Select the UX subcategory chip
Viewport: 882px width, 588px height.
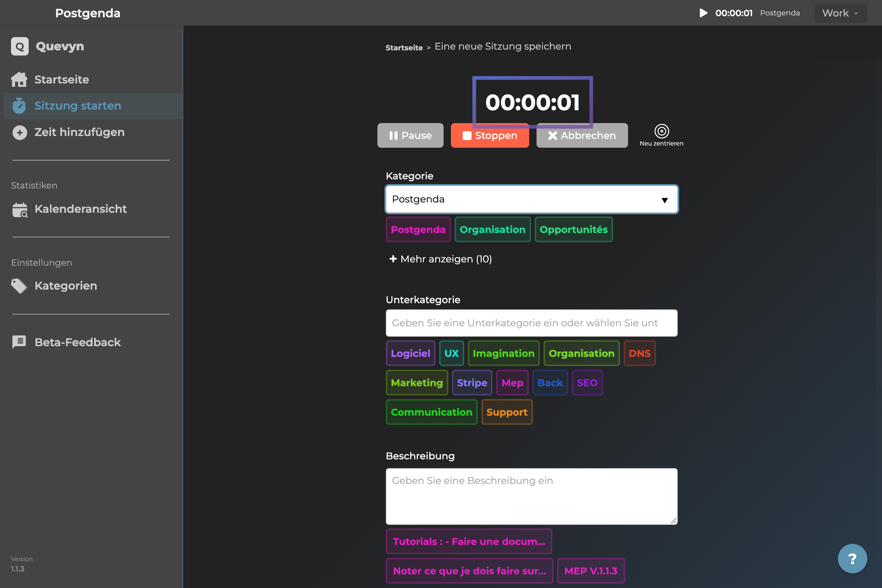(452, 353)
